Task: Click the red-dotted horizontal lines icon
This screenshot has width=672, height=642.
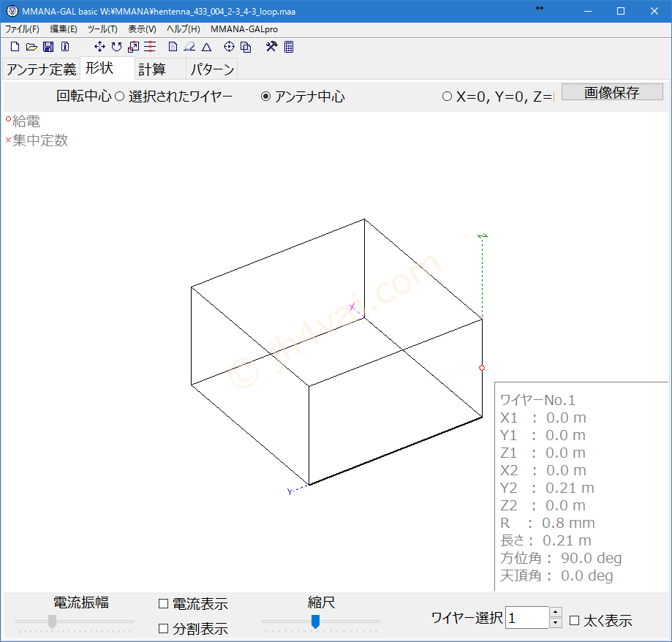Action: [x=150, y=47]
